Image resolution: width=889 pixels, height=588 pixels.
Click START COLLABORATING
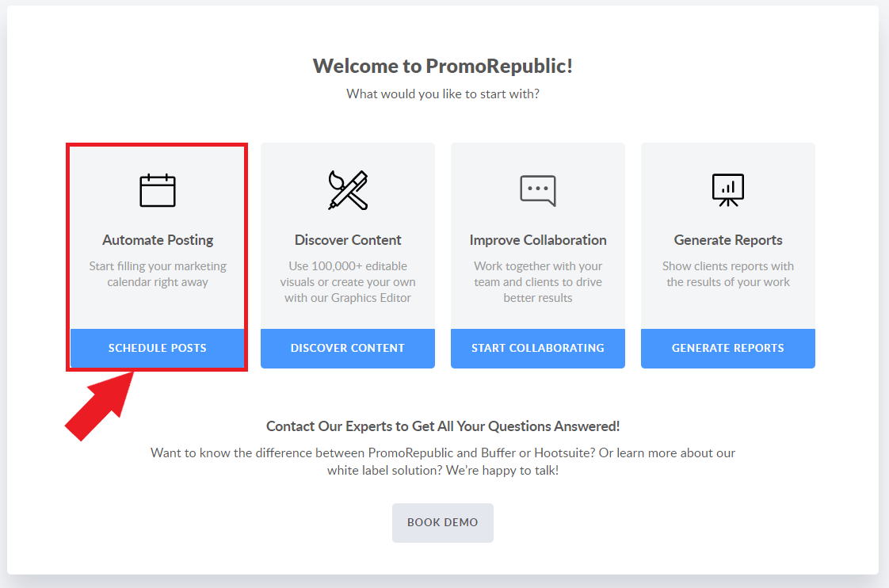point(537,348)
